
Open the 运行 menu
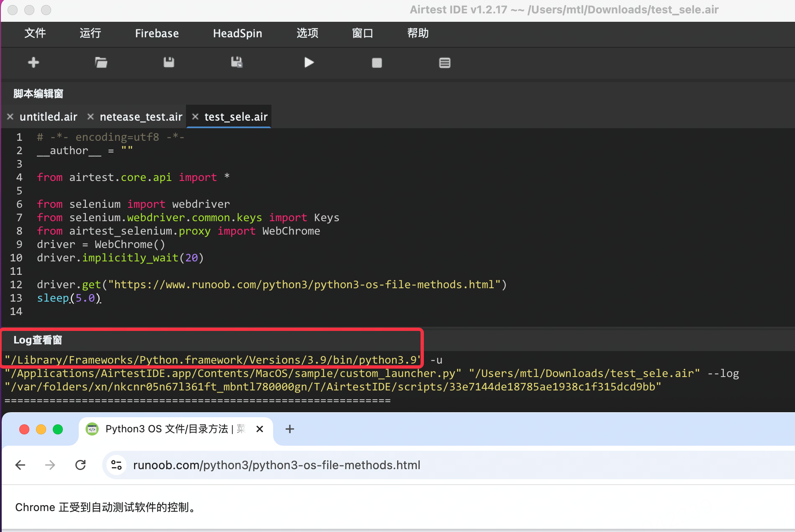click(90, 33)
